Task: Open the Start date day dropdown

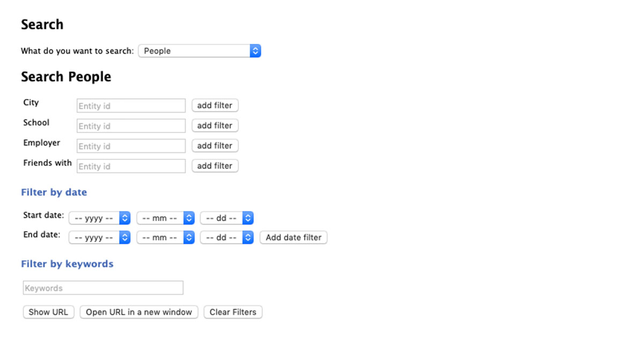Action: coord(226,218)
